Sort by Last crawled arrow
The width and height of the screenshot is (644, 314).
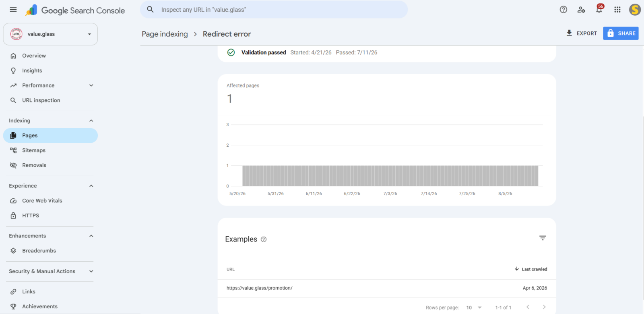pyautogui.click(x=517, y=269)
